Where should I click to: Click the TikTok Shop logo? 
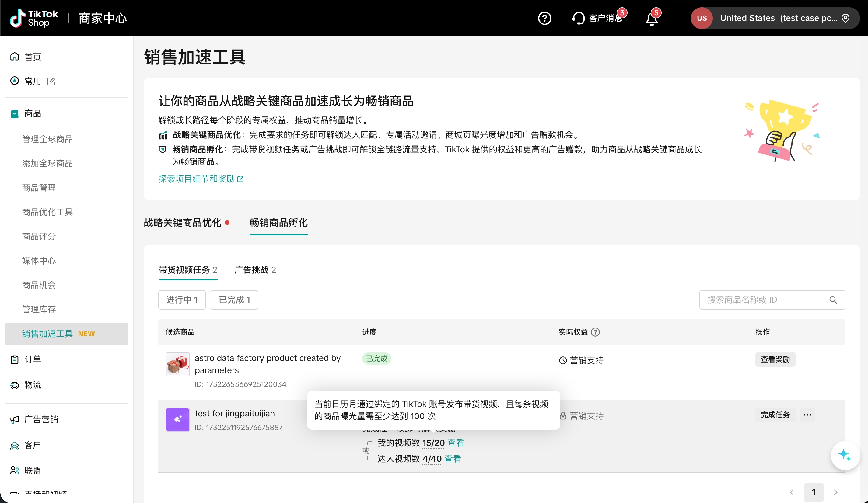[34, 18]
